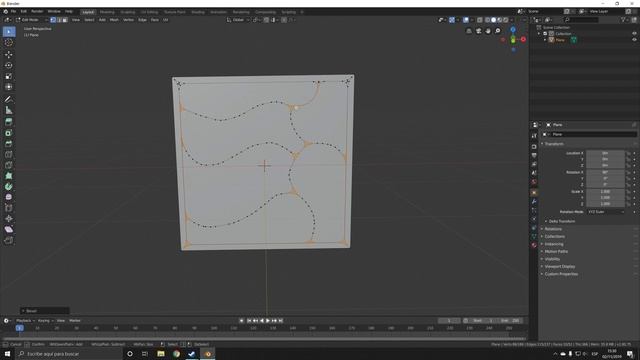Image resolution: width=640 pixels, height=360 pixels.
Task: Select the Move tool
Action: click(9, 54)
